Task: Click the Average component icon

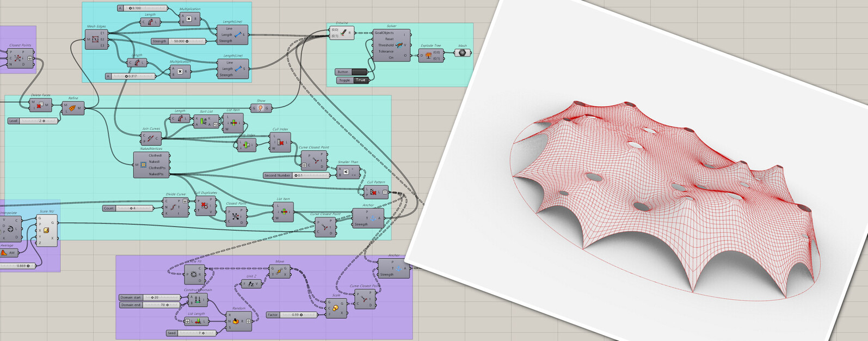Action: [x=4, y=253]
